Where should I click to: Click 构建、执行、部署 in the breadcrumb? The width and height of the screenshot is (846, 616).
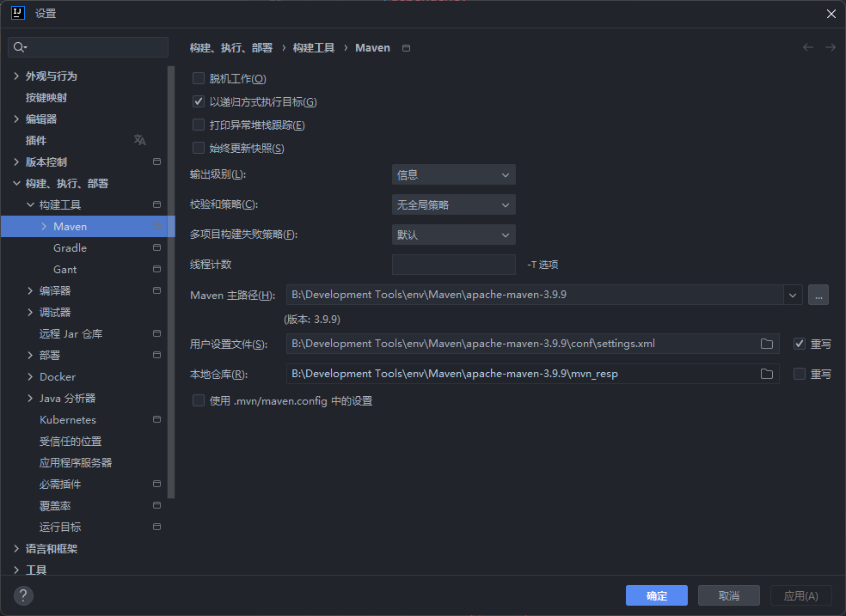231,48
